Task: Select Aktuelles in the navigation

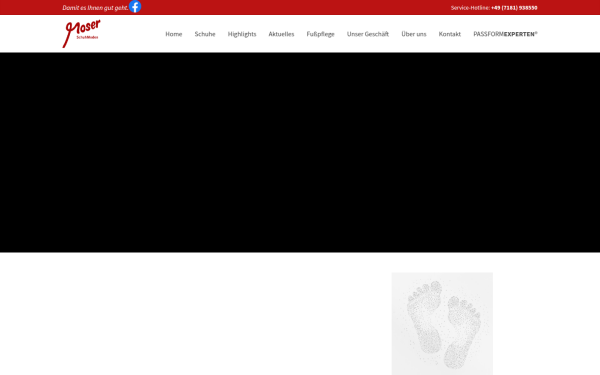Action: click(281, 34)
